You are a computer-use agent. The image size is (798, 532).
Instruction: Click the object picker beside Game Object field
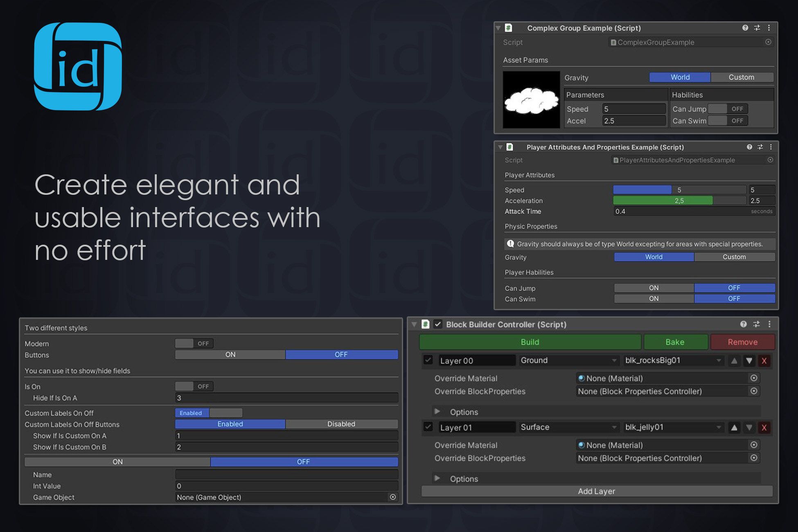pos(393,497)
